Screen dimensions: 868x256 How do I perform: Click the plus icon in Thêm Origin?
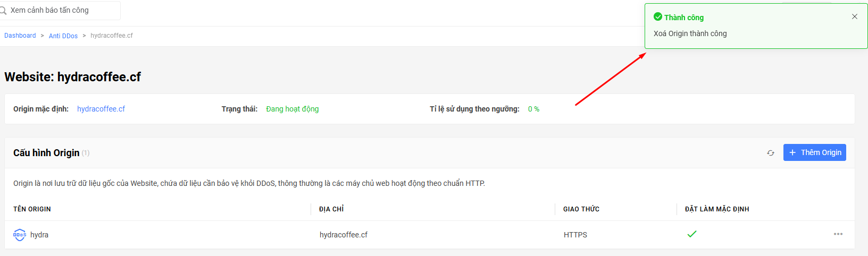pos(792,152)
